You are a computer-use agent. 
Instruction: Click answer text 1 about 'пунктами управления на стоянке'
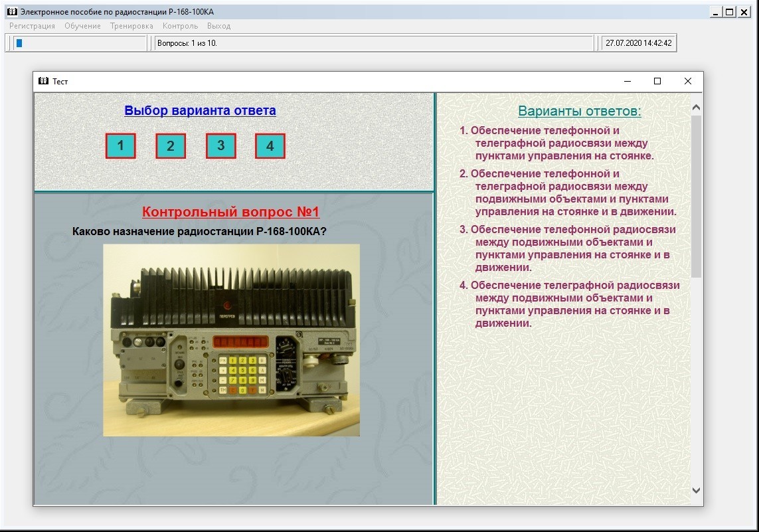(x=556, y=143)
